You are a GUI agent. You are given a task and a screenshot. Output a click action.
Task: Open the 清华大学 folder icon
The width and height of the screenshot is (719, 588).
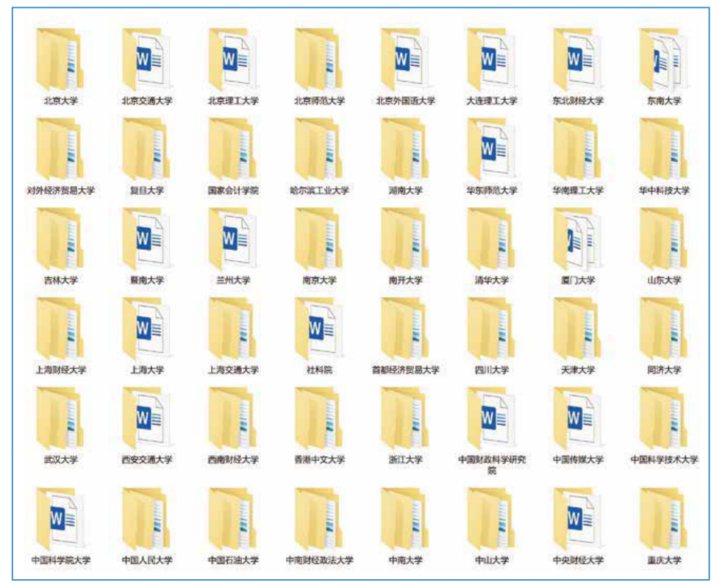[492, 239]
